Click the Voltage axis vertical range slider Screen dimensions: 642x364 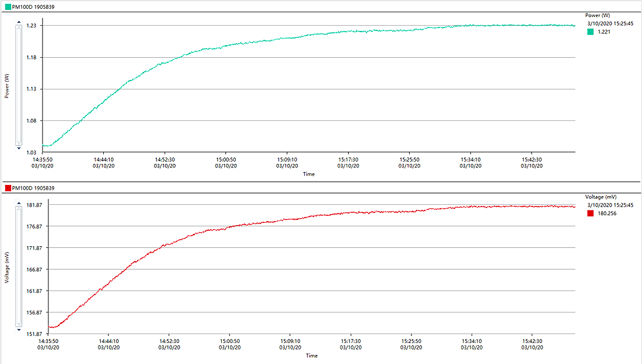(x=18, y=266)
